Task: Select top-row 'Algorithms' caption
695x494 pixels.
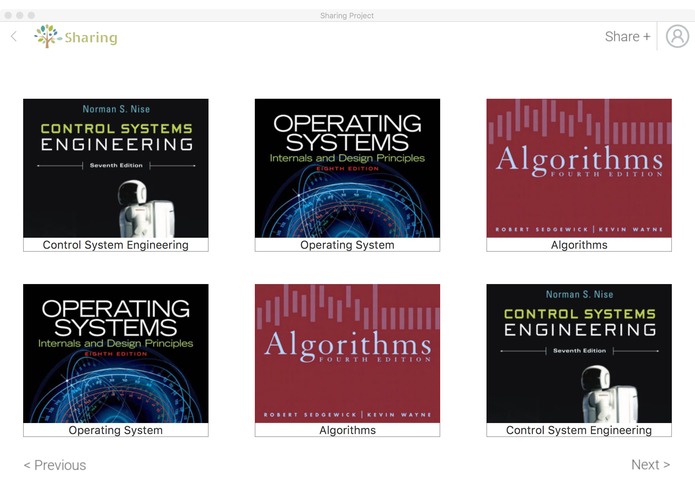Action: coord(579,245)
